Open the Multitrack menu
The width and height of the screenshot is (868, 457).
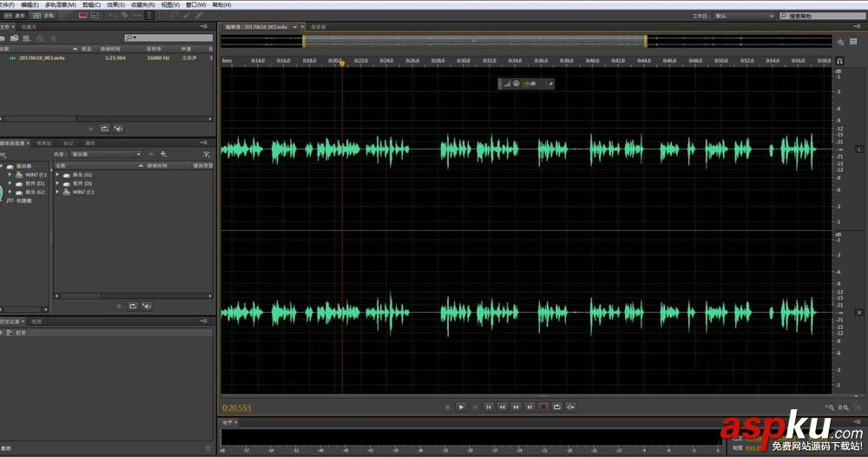[x=61, y=4]
